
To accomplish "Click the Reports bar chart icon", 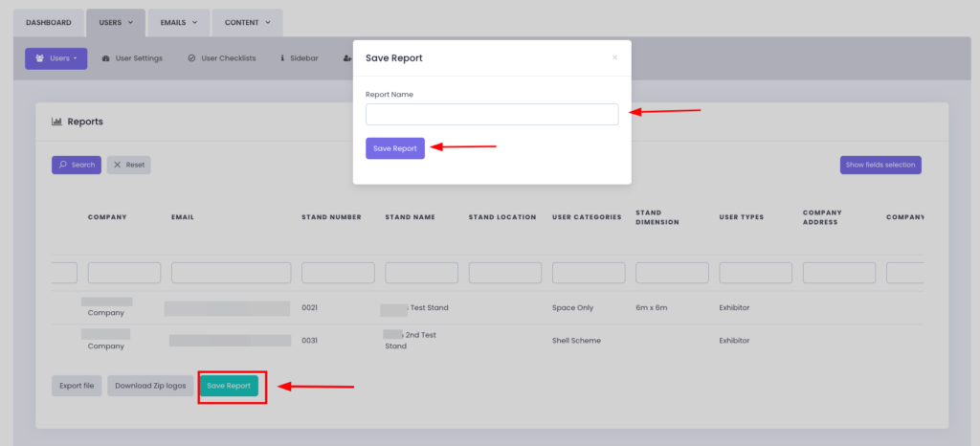I will (x=56, y=122).
